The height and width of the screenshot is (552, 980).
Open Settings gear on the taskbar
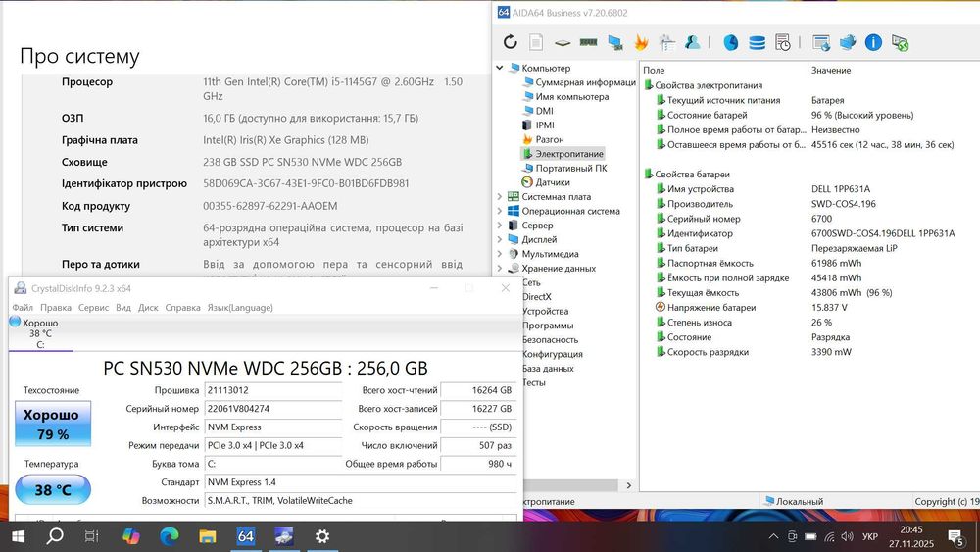[x=321, y=536]
